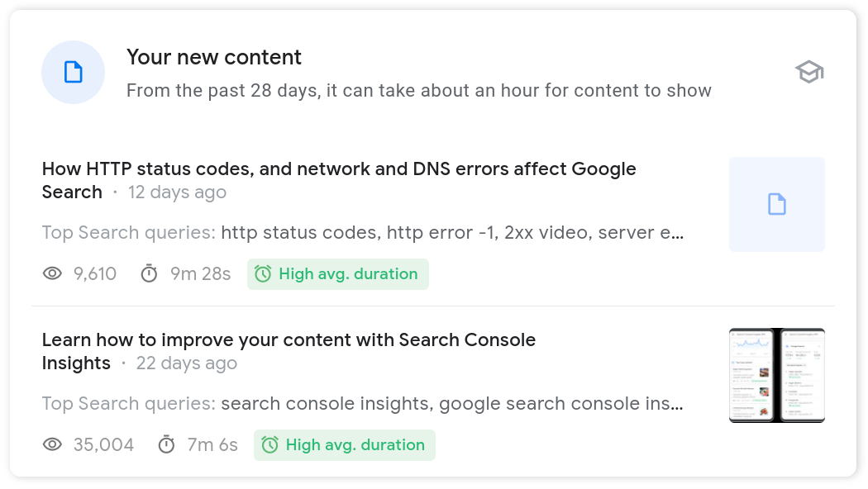Open the graduation cap learning icon
The height and width of the screenshot is (489, 868).
point(808,72)
